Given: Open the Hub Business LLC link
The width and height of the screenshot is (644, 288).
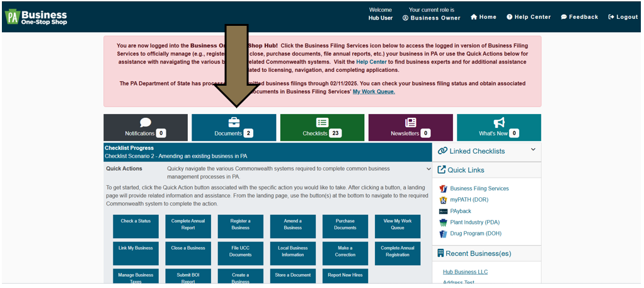Looking at the screenshot, I should (465, 272).
